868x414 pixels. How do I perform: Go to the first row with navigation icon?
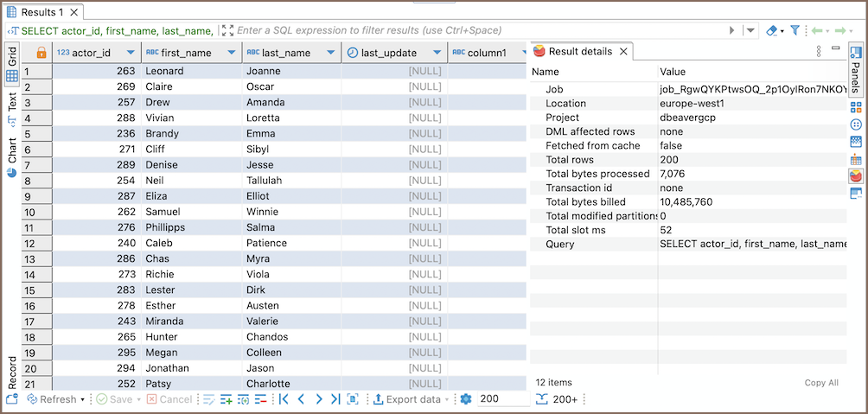tap(283, 399)
